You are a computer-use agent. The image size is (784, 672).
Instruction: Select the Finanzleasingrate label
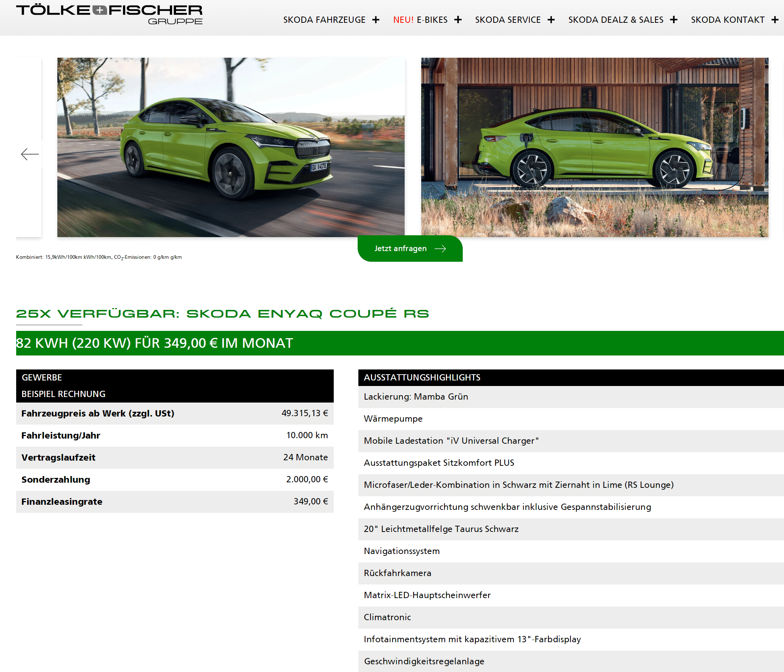pos(62,502)
